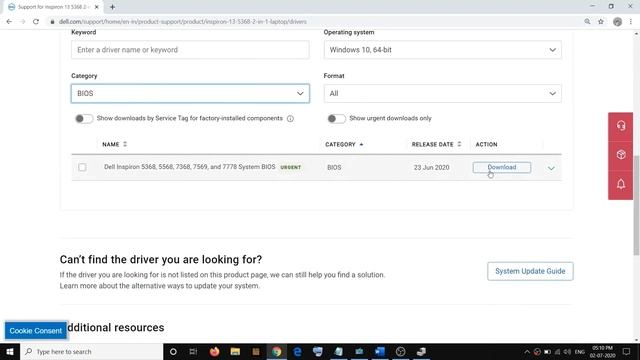
Task: Click the Dell Inspiron System BIOS name
Action: click(189, 167)
